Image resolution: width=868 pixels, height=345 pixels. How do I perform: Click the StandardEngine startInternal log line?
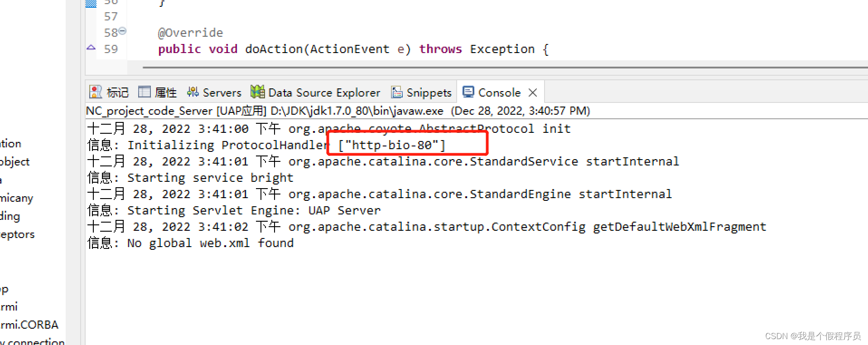[380, 194]
